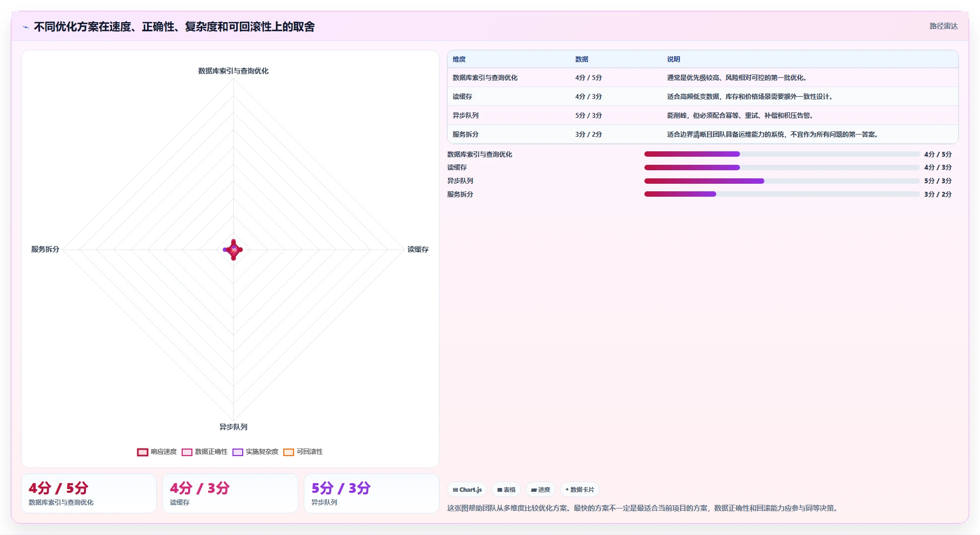Toggle the 响应速度 legend item
The width and height of the screenshot is (980, 535).
pos(157,452)
